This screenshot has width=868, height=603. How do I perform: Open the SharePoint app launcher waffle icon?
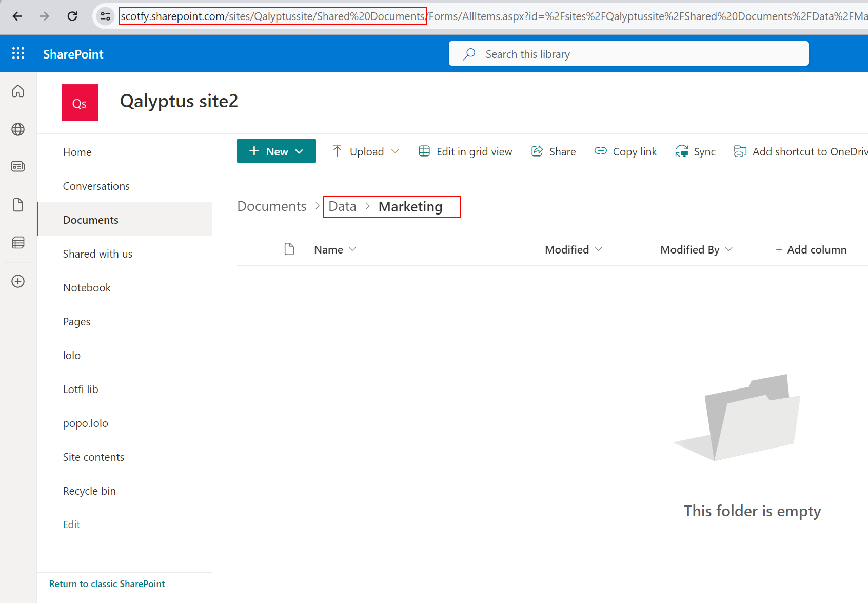pyautogui.click(x=18, y=53)
